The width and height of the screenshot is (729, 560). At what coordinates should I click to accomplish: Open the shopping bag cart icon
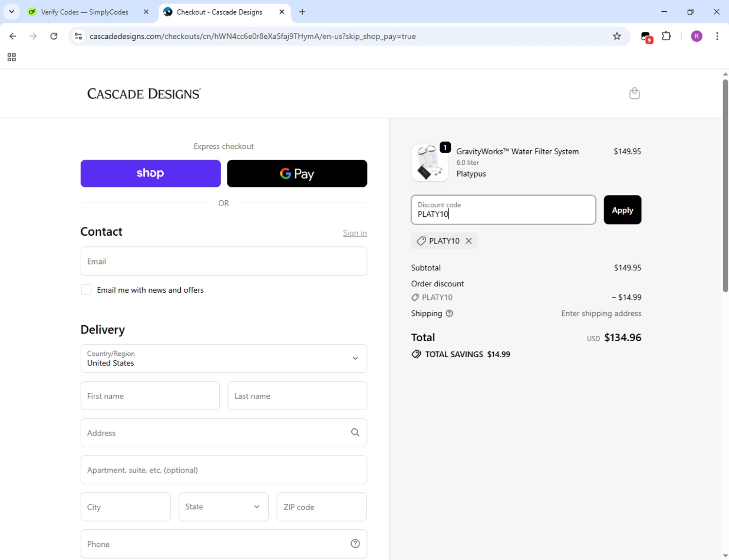tap(634, 93)
